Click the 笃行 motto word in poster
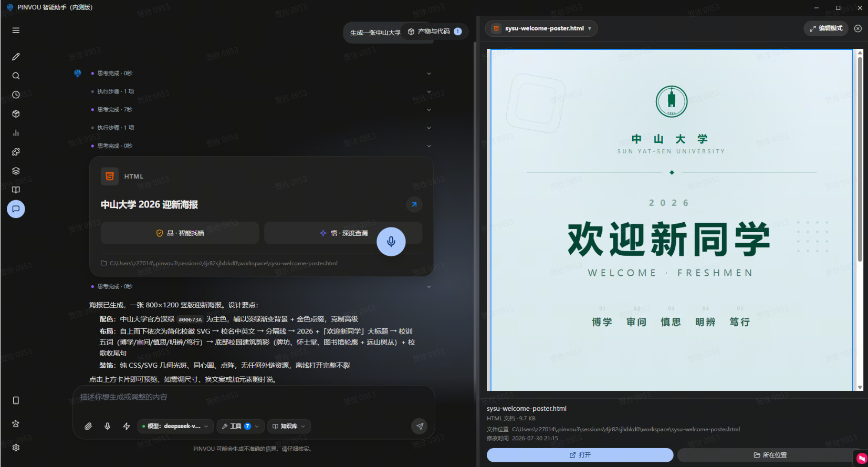 point(739,322)
